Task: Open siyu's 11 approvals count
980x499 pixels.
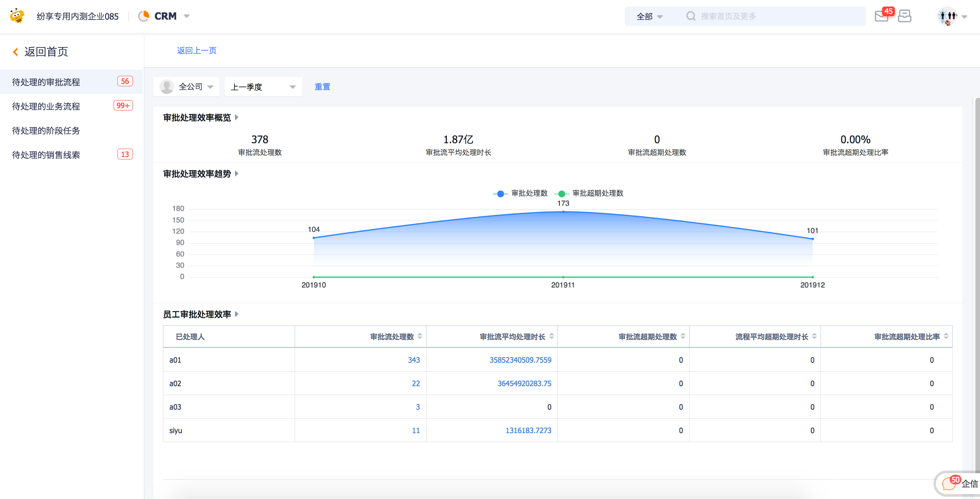Action: coord(416,430)
